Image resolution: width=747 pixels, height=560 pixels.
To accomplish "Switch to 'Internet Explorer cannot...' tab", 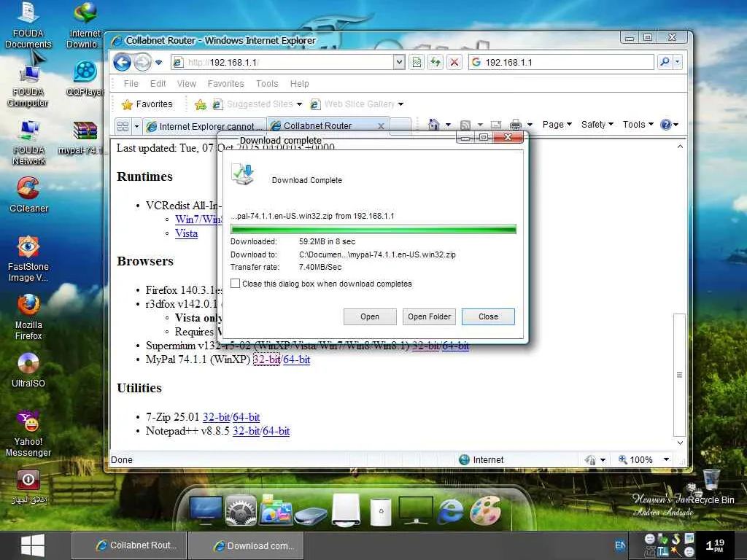I will 205,126.
